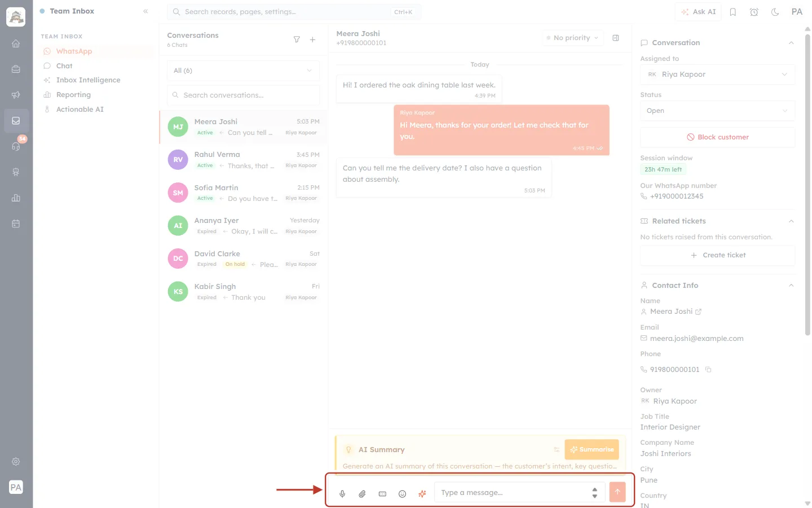
Task: Open the Assigned to Riya Kapoor dropdown
Action: 717,75
